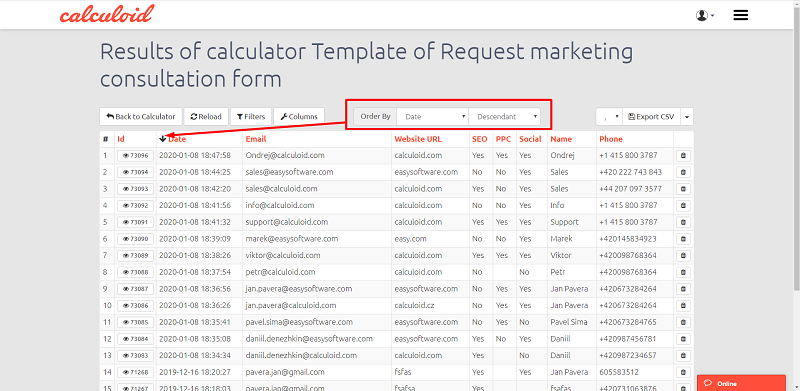Viewport: 800px width, 391px height.
Task: View result 73086 via eye button
Action: coord(135,306)
